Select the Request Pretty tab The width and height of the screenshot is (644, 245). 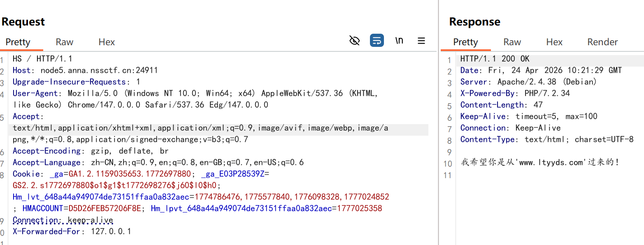pos(18,42)
